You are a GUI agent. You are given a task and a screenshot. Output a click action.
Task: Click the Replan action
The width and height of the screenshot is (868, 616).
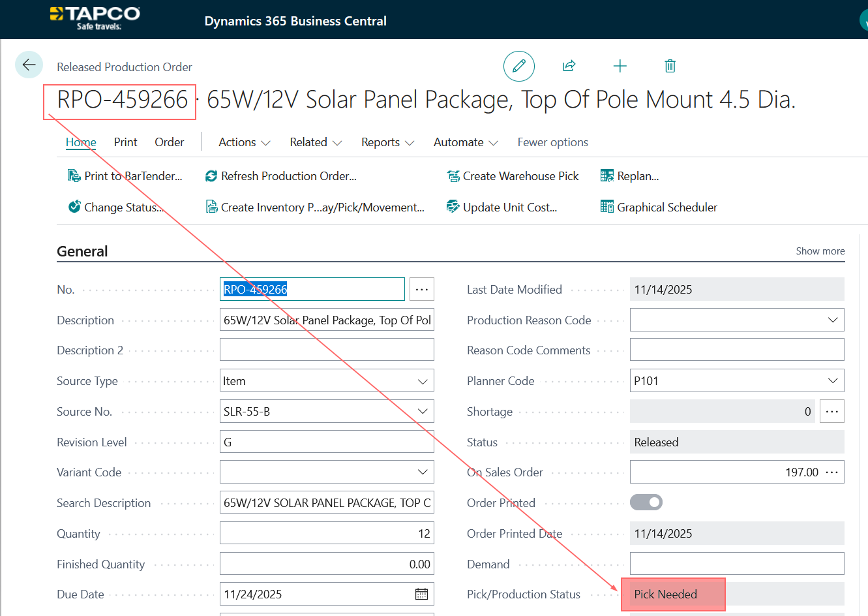tap(630, 176)
